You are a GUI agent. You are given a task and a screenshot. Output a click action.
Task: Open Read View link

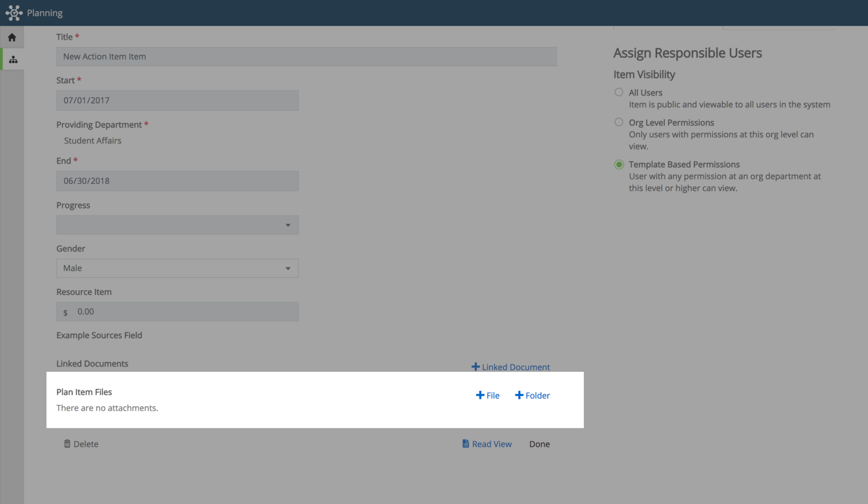click(x=487, y=444)
